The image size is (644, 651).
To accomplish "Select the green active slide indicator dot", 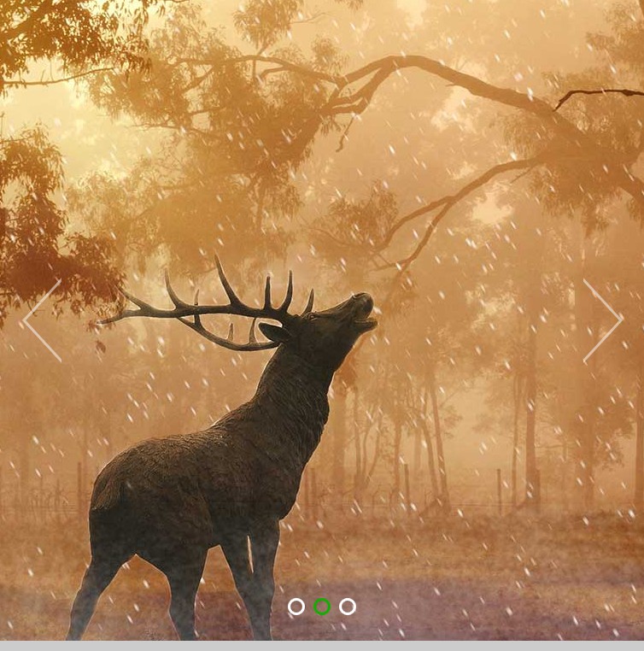I will (x=322, y=607).
